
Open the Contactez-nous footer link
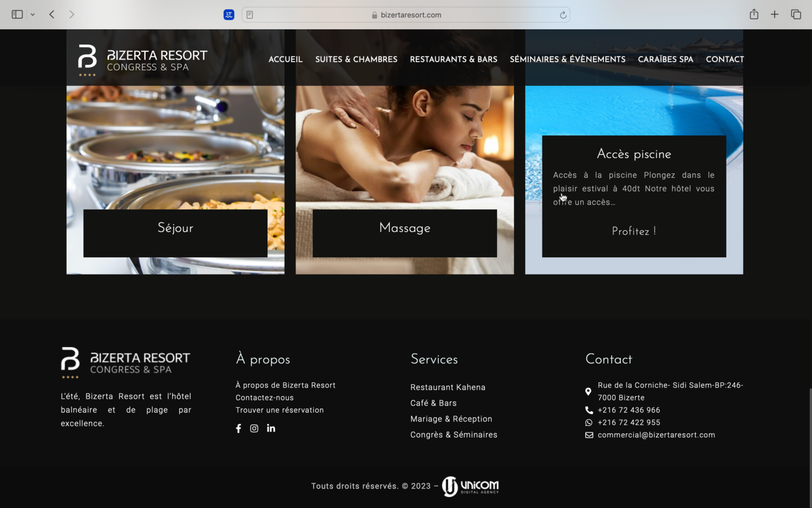[x=265, y=398]
